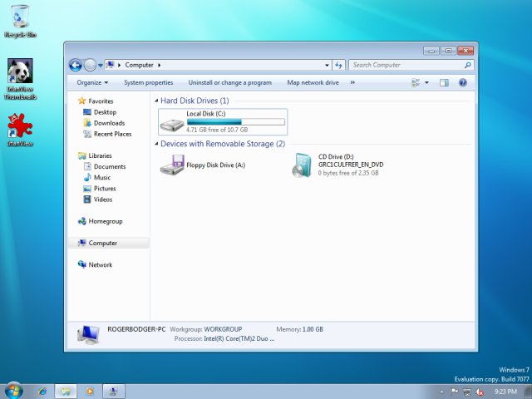Click the muted volume tray icon
Viewport: 532px width, 399px height.
point(480,392)
